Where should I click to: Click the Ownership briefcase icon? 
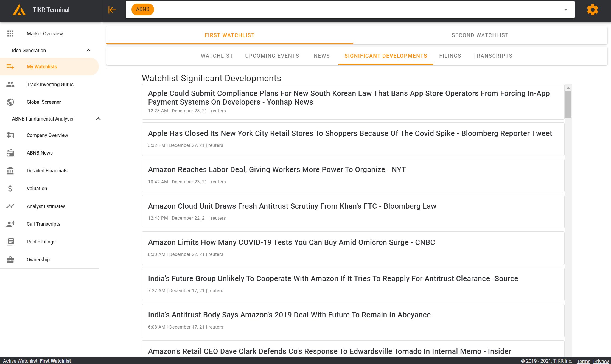pyautogui.click(x=10, y=259)
